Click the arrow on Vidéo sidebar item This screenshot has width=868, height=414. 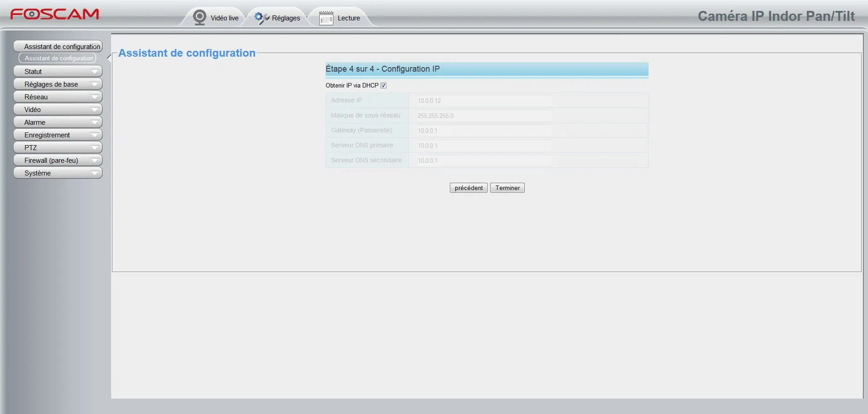95,110
